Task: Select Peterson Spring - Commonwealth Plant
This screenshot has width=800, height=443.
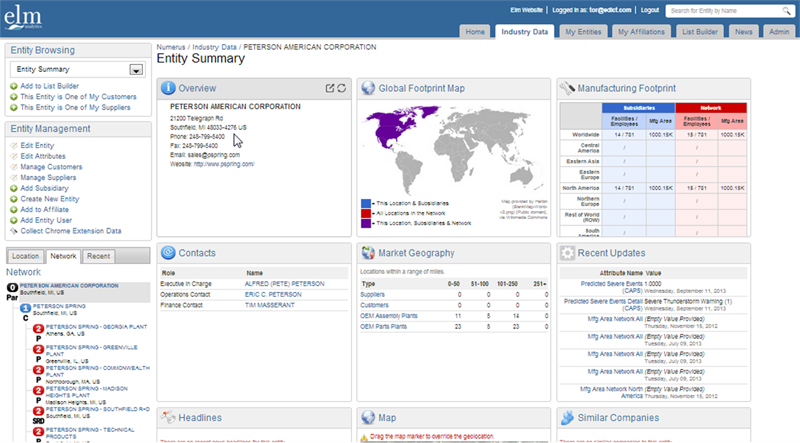Action: (97, 371)
